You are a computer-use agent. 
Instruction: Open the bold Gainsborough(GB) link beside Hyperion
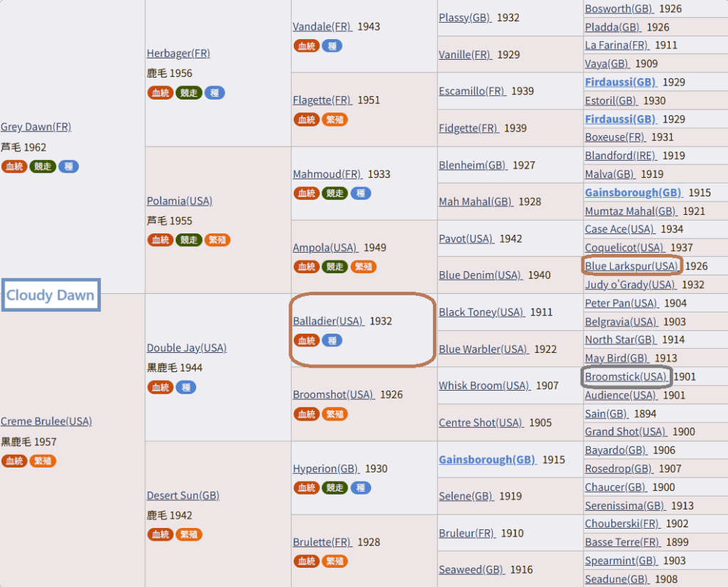(x=487, y=460)
